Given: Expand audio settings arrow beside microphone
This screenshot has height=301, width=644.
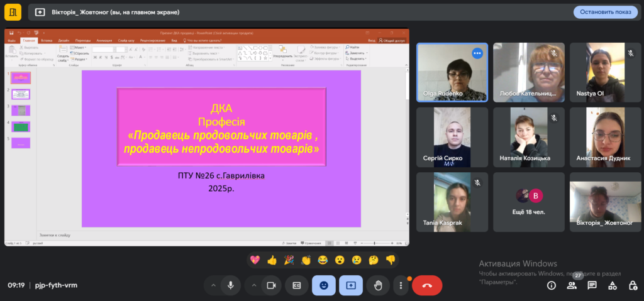Looking at the screenshot, I should click(213, 285).
